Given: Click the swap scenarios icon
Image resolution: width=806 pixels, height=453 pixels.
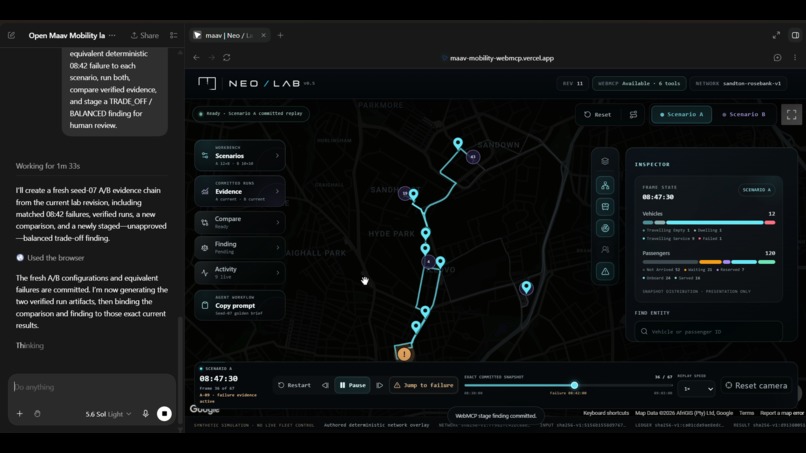Looking at the screenshot, I should pos(633,115).
